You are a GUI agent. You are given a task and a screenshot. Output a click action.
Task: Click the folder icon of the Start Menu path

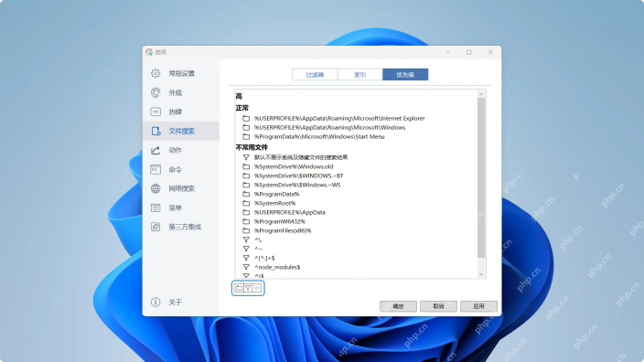246,137
